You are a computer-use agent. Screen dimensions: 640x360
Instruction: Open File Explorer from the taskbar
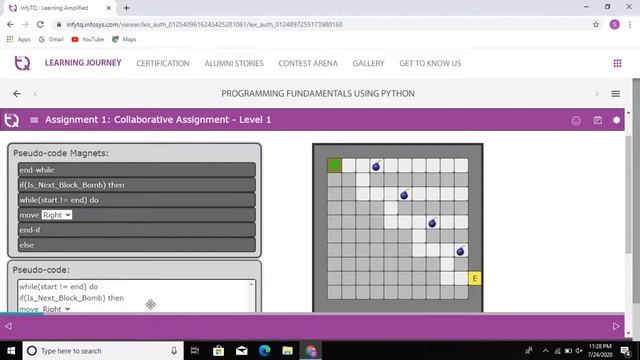tap(288, 351)
